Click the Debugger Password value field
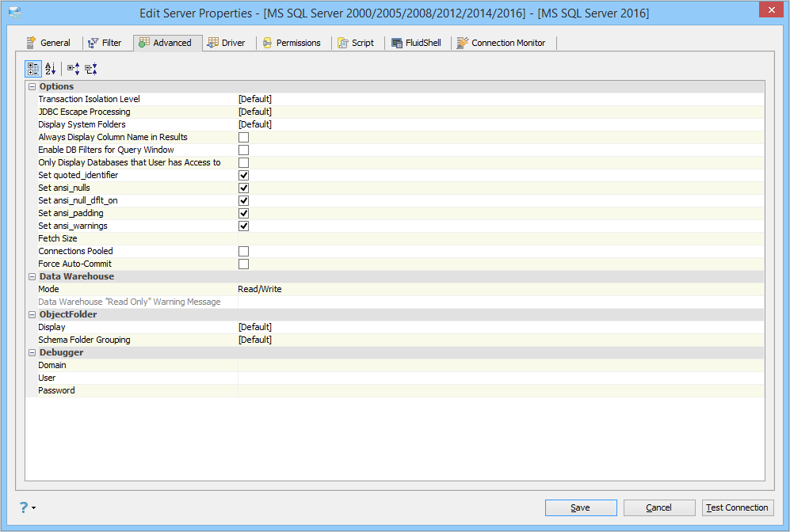This screenshot has height=532, width=790. point(501,390)
